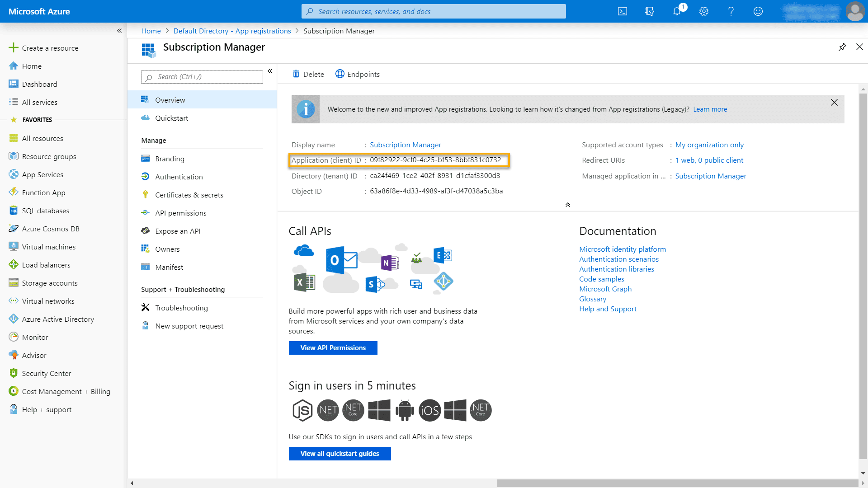This screenshot has height=488, width=868.
Task: Dismiss the welcome info banner
Action: [x=834, y=103]
